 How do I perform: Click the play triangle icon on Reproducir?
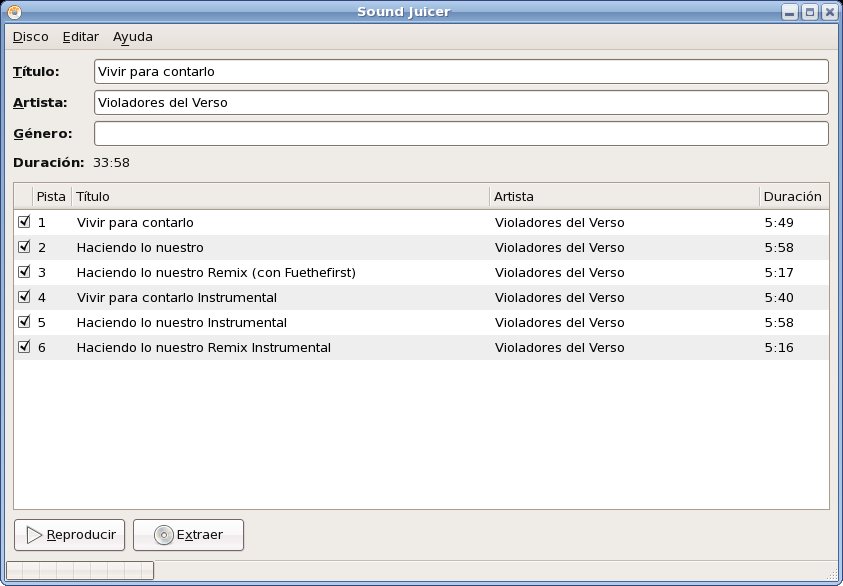[34, 535]
